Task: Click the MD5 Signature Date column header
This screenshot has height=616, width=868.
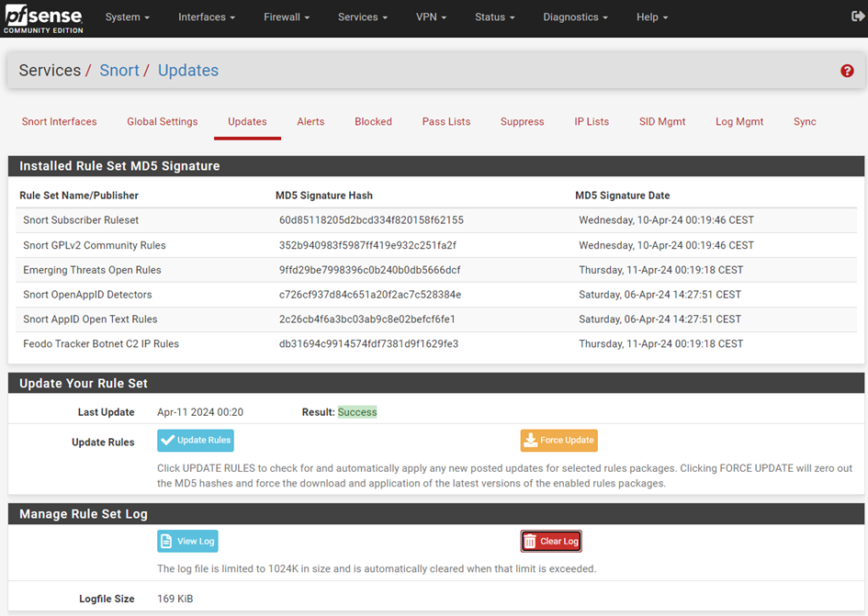Action: pyautogui.click(x=622, y=196)
